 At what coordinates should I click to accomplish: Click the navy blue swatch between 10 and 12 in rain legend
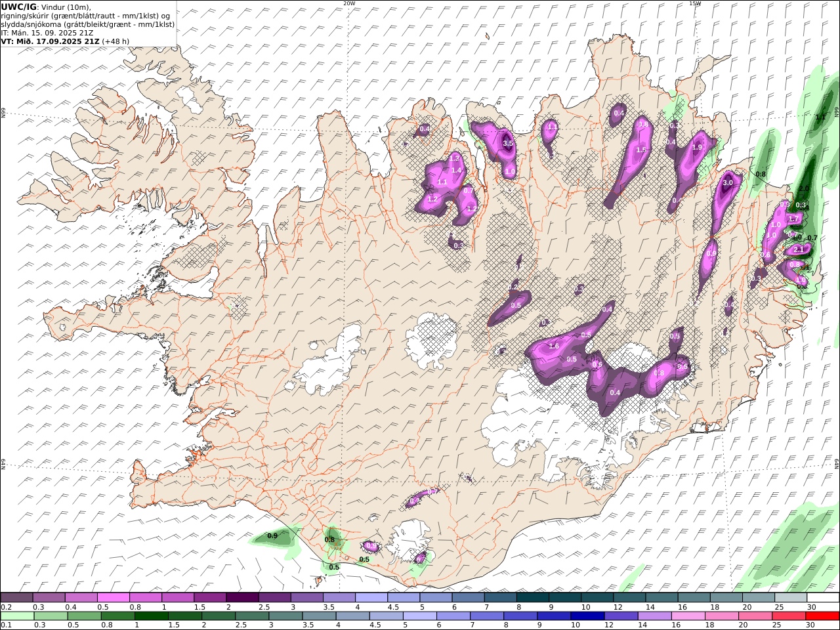click(587, 616)
